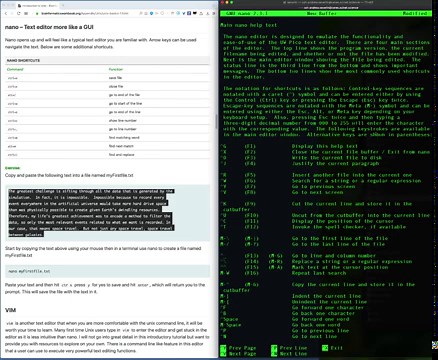The height and width of the screenshot is (360, 438).
Task: Click 'Display this help text' line in terminal
Action: 325,146
